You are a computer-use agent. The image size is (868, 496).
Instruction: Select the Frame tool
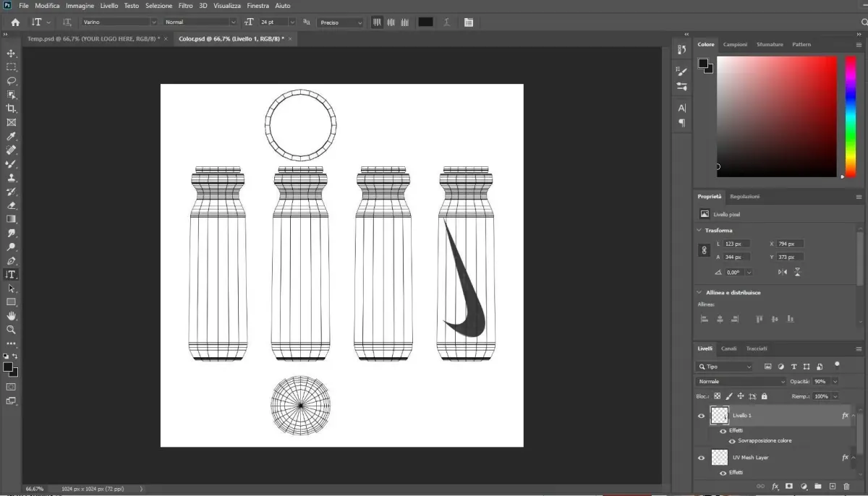coord(11,123)
